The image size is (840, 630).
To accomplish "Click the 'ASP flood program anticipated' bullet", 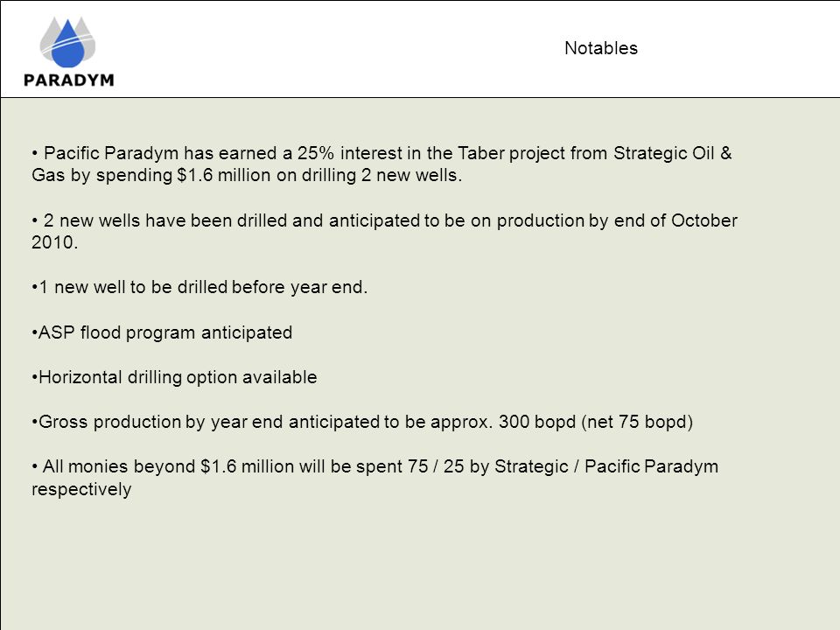I will (162, 332).
